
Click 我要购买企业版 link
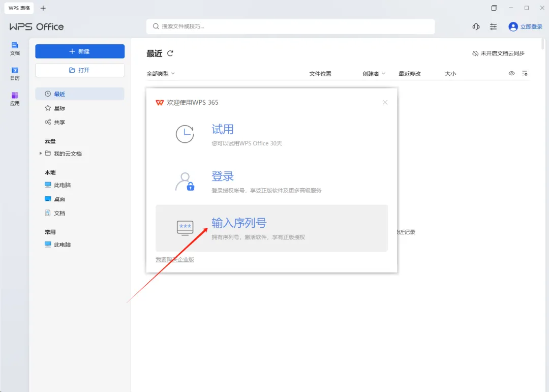[x=175, y=260]
